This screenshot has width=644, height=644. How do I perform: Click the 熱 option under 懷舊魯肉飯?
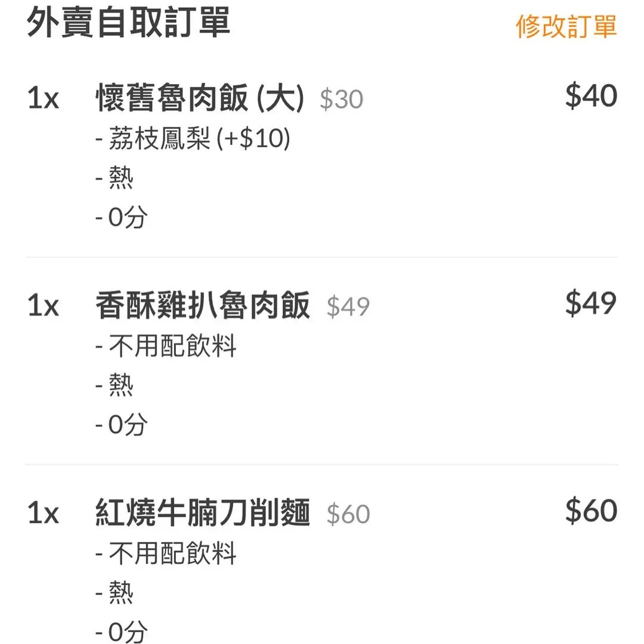pos(120,178)
